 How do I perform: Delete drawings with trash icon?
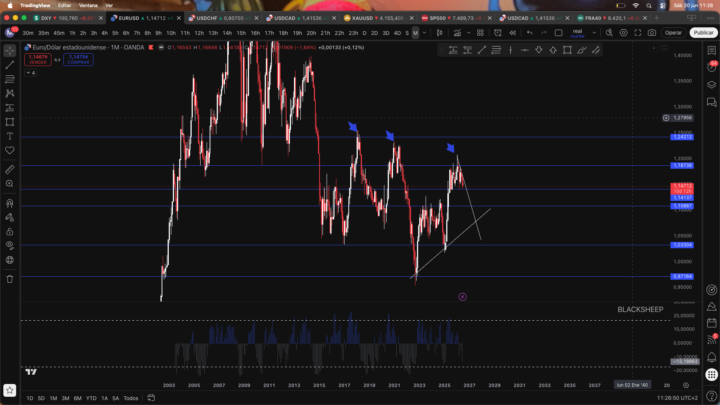click(10, 279)
